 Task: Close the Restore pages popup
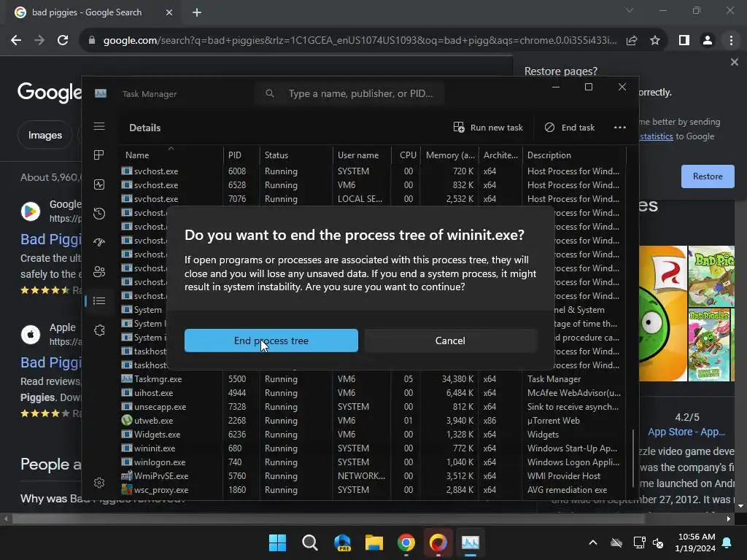click(x=734, y=62)
